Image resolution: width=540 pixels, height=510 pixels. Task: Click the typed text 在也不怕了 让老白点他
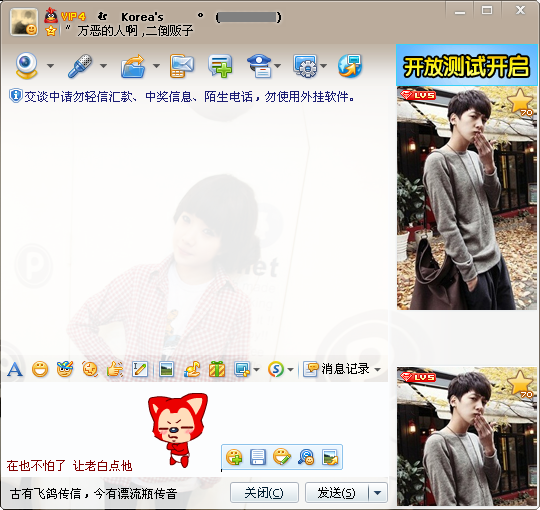[x=69, y=466]
